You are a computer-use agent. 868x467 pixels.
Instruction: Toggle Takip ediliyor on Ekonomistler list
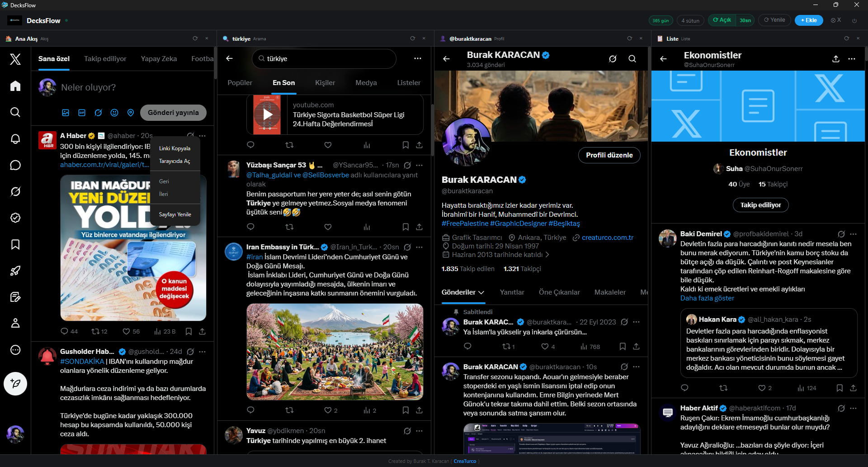pyautogui.click(x=760, y=205)
